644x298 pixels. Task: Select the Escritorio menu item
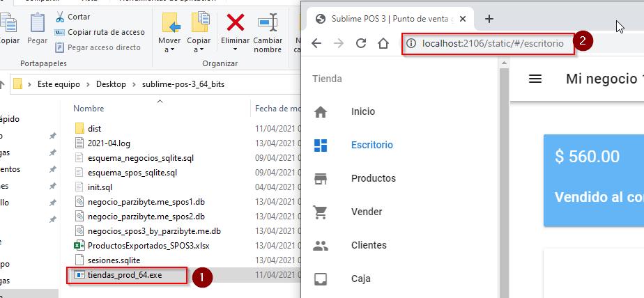pos(371,145)
